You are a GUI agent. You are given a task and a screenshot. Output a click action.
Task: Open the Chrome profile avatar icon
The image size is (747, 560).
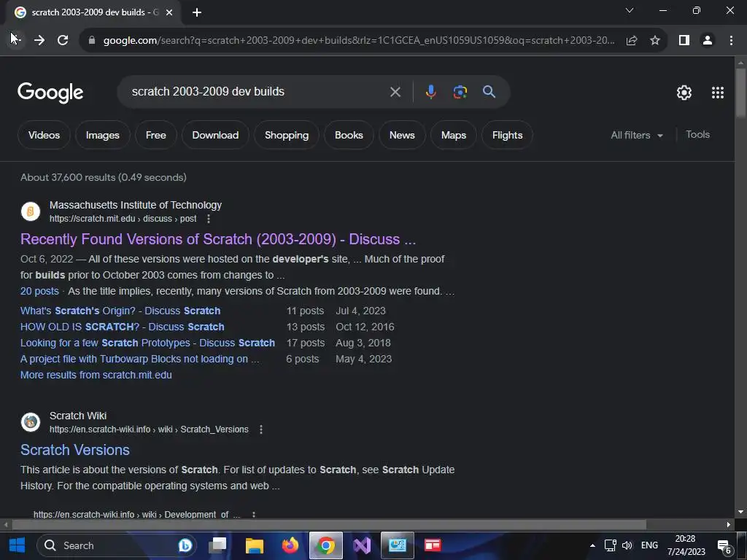click(x=708, y=41)
